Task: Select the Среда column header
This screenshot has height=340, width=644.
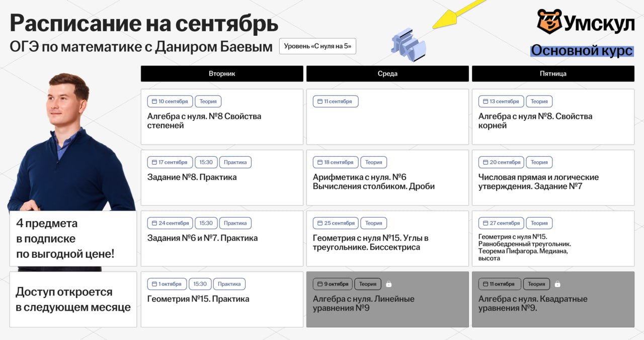Action: (387, 74)
